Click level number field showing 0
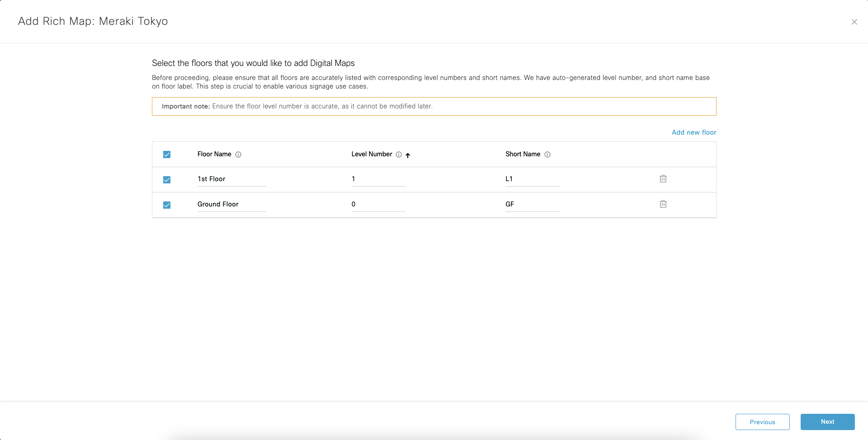 [378, 204]
